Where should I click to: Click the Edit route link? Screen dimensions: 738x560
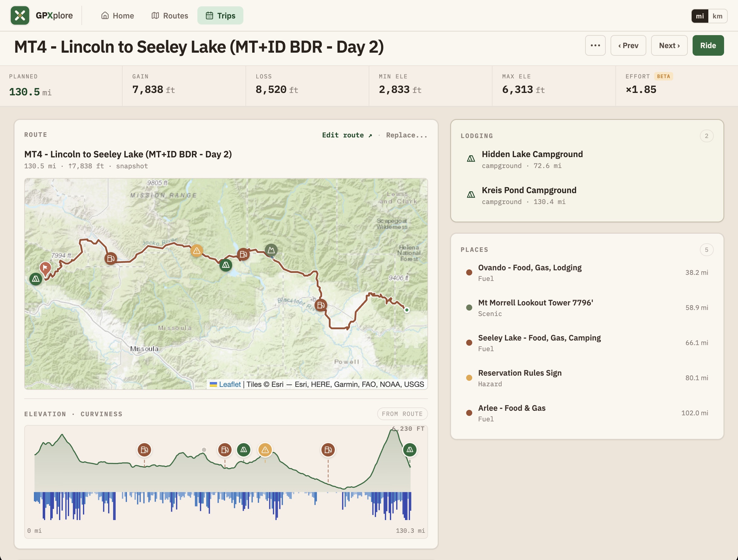[x=347, y=135]
